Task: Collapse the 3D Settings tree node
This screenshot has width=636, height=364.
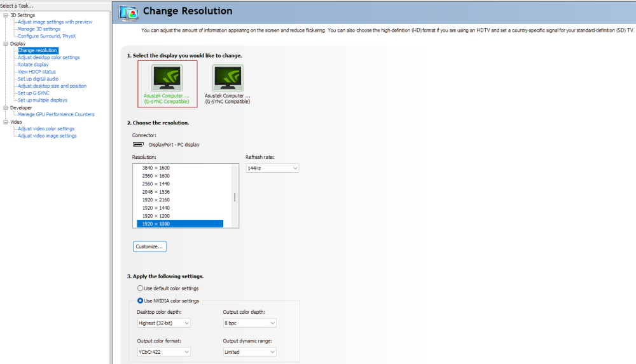Action: point(5,15)
